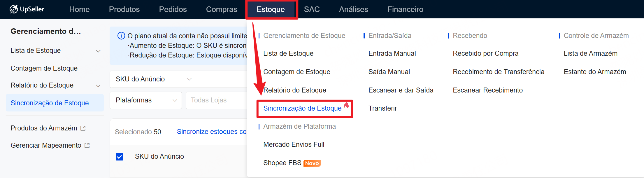
Task: Open Contagem de Estoque in the sidebar
Action: 44,68
